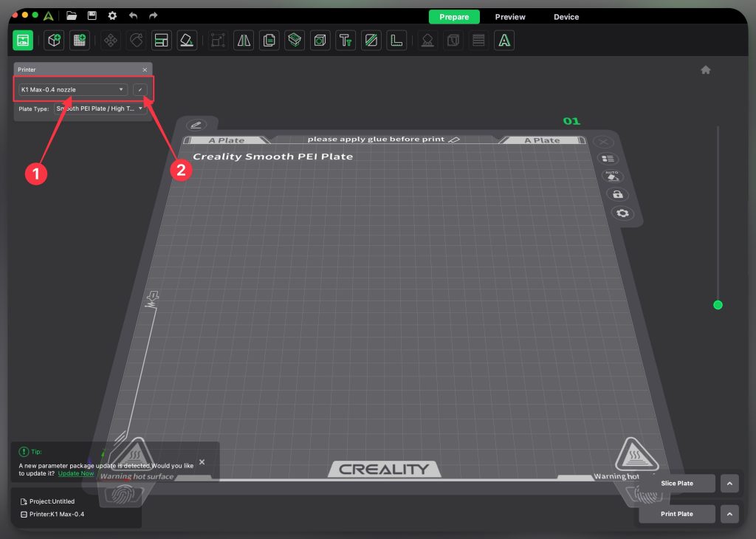The height and width of the screenshot is (539, 756).
Task: Toggle the plate lock icon
Action: pos(617,195)
